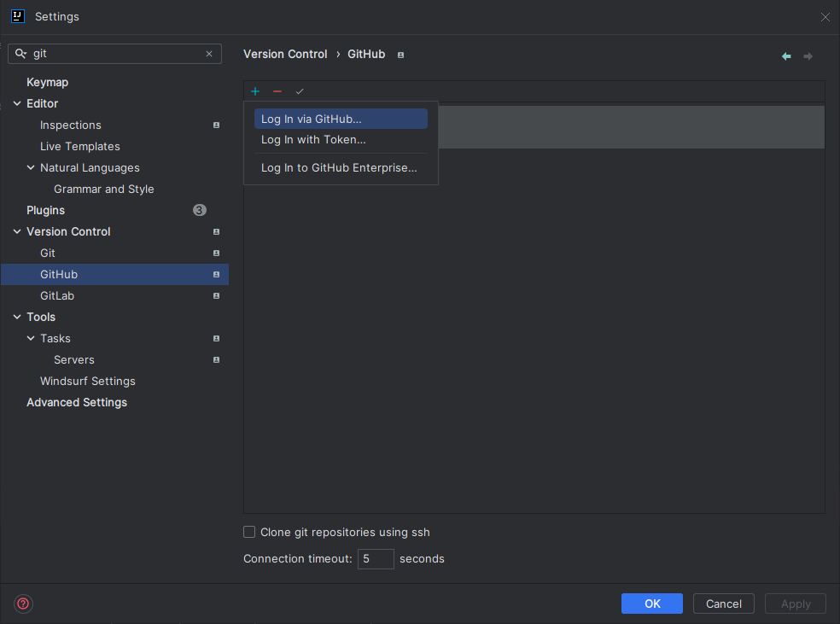Click project-level icon on the Git row
This screenshot has width=840, height=624.
tap(217, 253)
